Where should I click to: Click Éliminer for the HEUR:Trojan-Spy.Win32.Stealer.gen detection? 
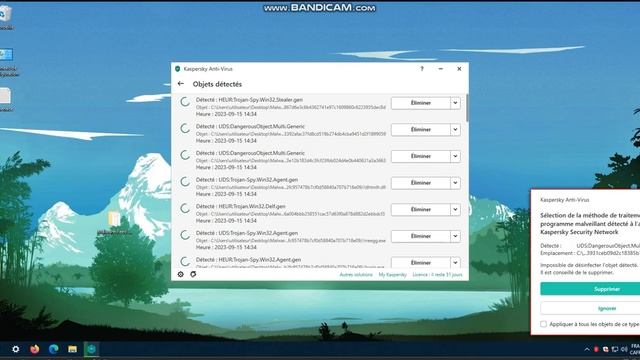click(x=421, y=103)
